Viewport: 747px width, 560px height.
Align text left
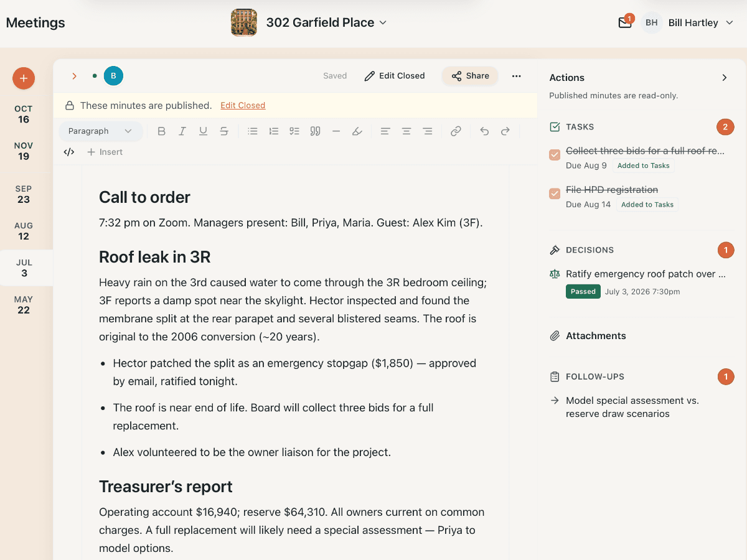pos(385,131)
